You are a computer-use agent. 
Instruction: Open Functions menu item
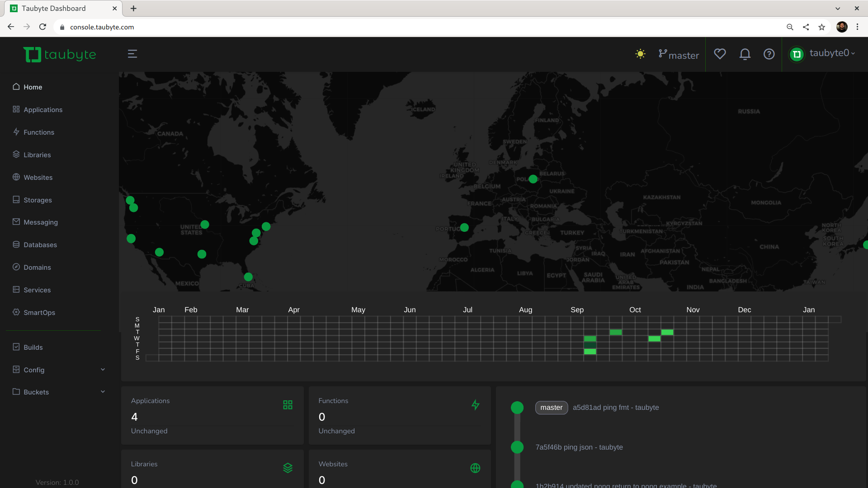pyautogui.click(x=39, y=132)
